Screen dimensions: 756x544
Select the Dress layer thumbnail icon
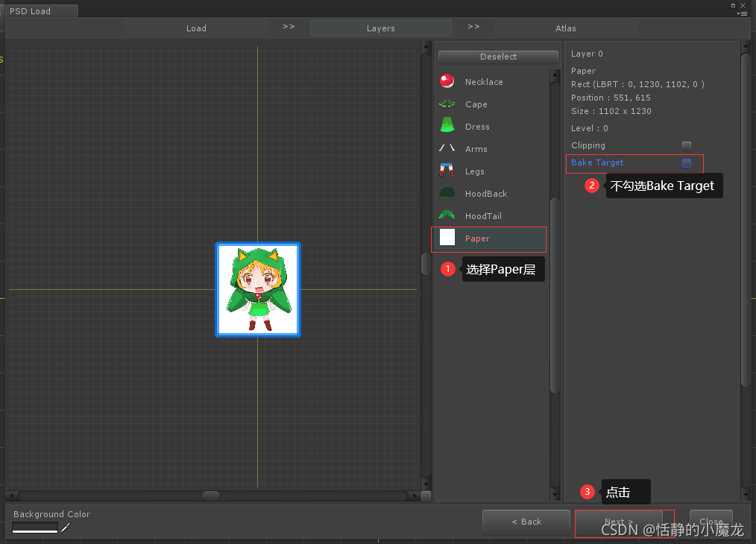click(447, 124)
